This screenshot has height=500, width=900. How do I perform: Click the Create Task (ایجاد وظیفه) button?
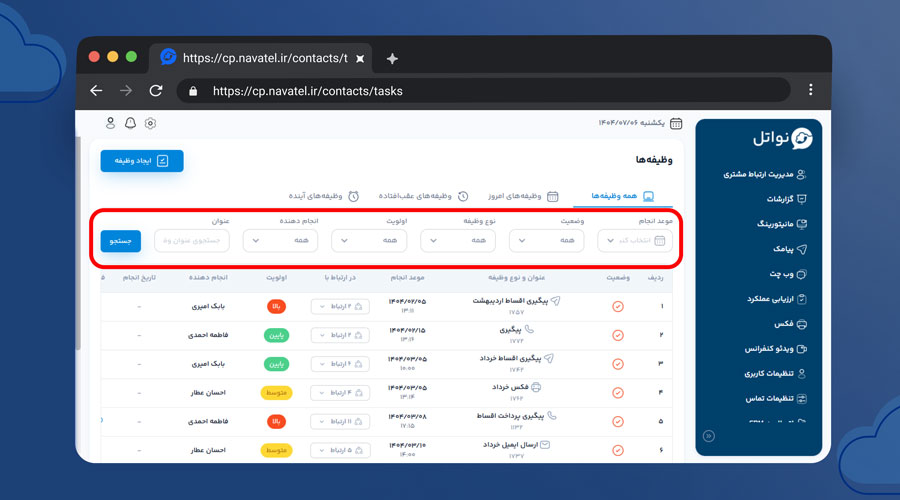point(142,160)
